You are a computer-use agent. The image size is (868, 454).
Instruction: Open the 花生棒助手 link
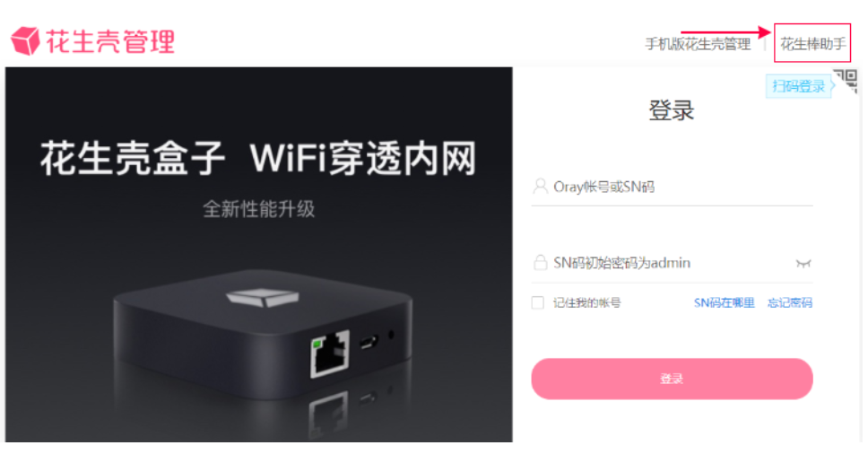point(812,44)
